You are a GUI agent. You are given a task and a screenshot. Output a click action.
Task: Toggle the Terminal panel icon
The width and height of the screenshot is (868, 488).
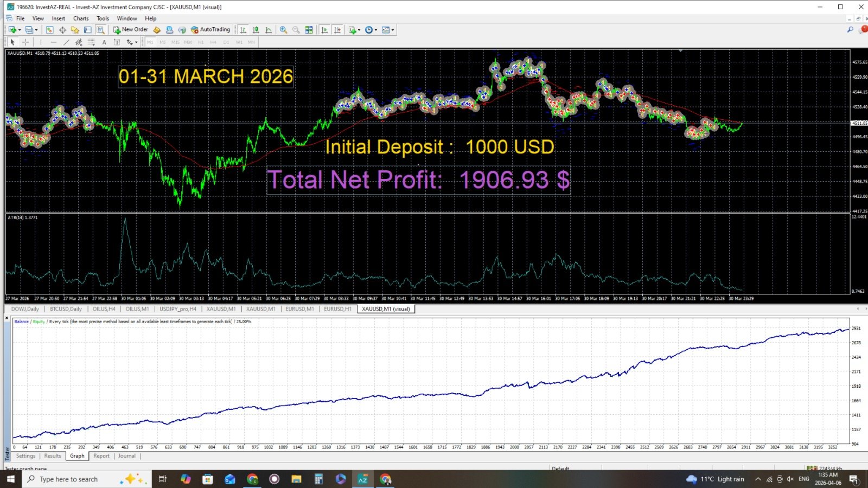point(87,30)
